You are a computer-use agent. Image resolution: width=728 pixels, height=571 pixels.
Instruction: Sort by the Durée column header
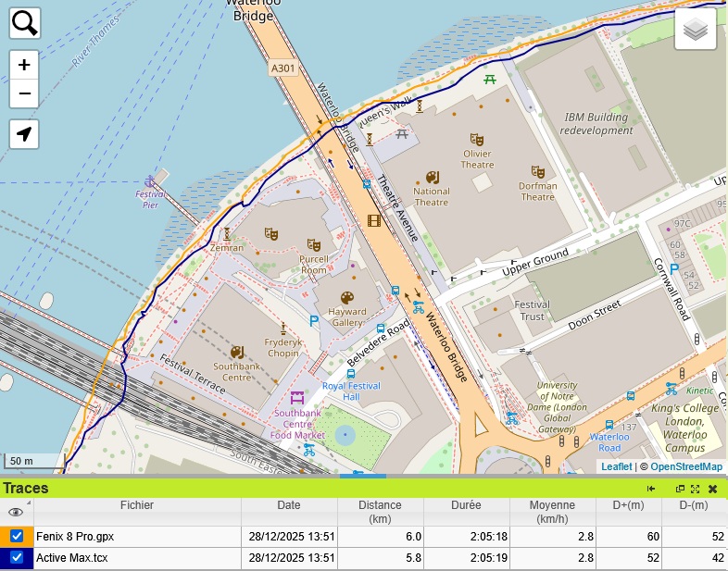click(466, 505)
